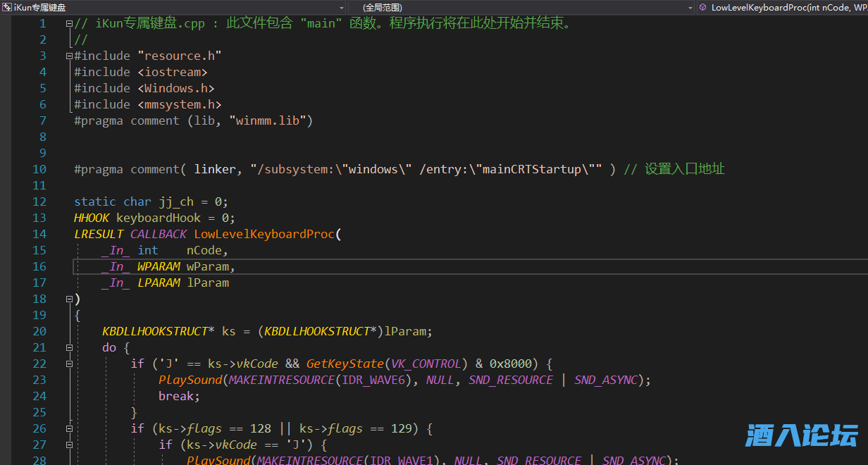The width and height of the screenshot is (868, 465).
Task: Toggle the fold marker at line 22
Action: point(69,364)
